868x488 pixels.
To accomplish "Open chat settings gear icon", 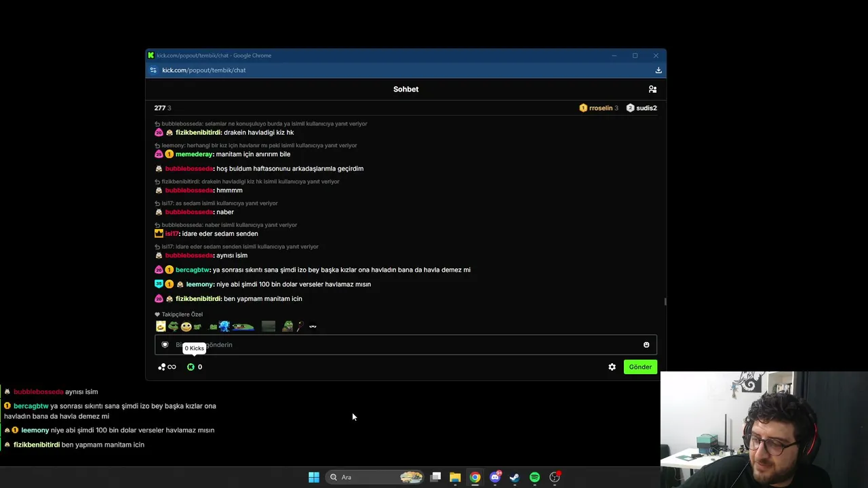I will [612, 367].
